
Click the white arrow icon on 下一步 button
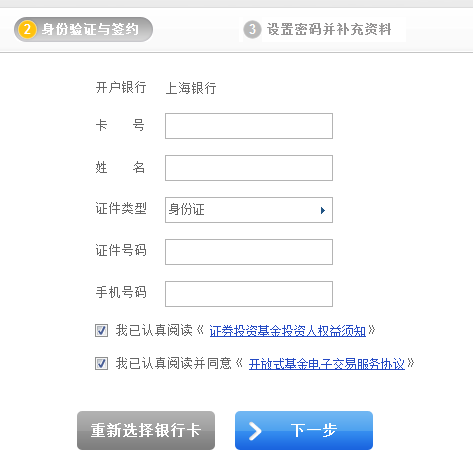pyautogui.click(x=255, y=431)
